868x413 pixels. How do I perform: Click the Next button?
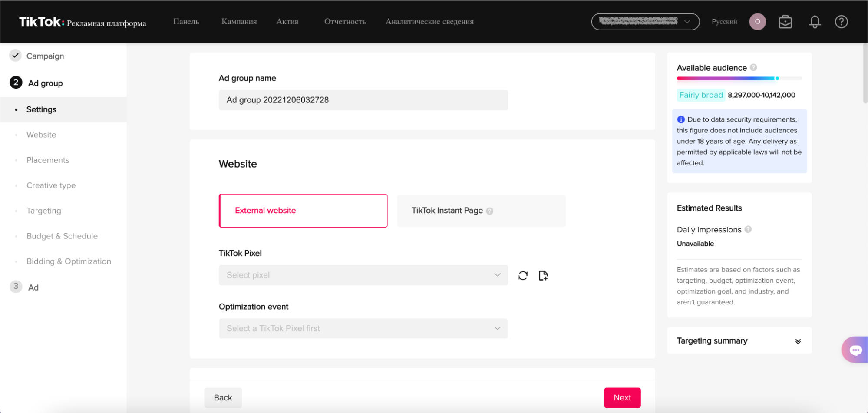622,398
